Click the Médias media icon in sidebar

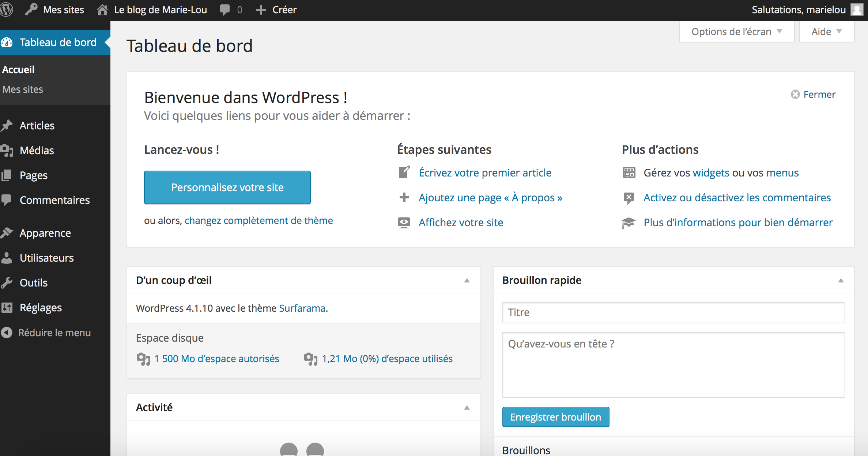(7, 151)
